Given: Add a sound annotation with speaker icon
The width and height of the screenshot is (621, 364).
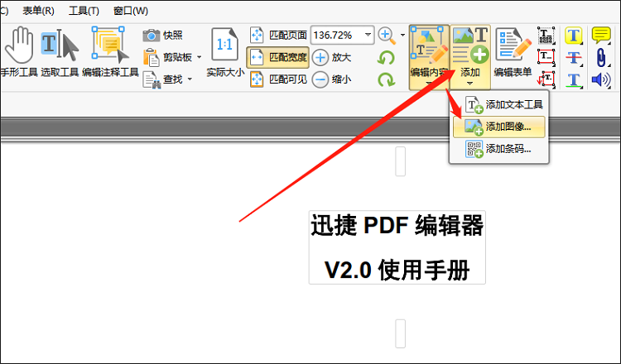Looking at the screenshot, I should [x=601, y=79].
